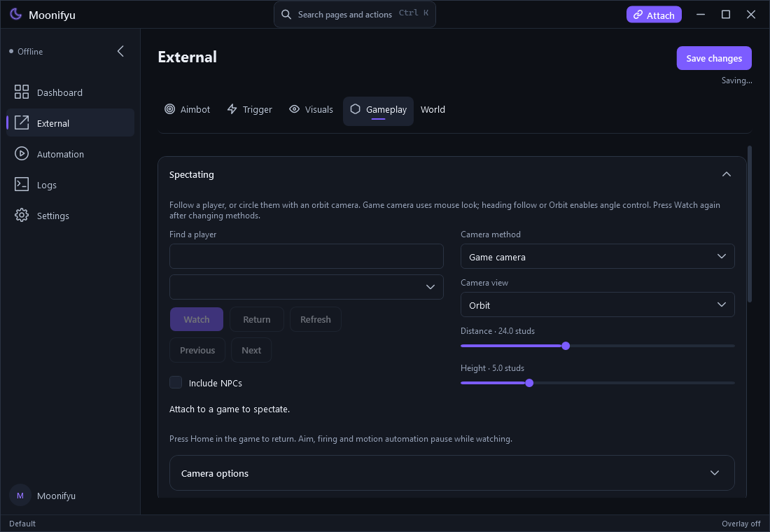This screenshot has width=770, height=532.
Task: Click the Attach to a game to spectate message
Action: point(230,409)
